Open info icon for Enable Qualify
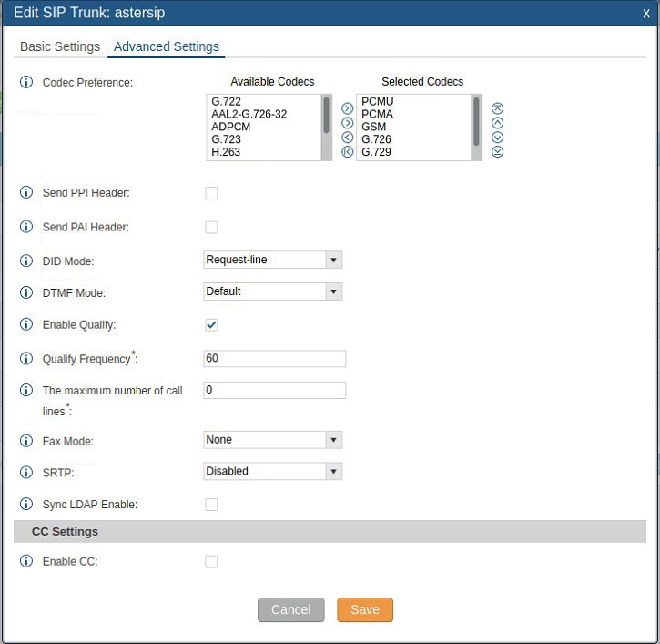The image size is (660, 644). pos(26,324)
